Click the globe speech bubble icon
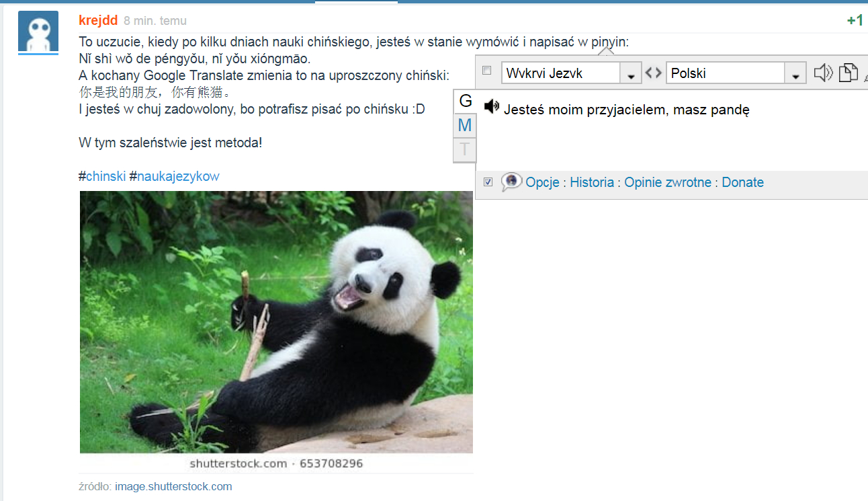This screenshot has width=868, height=501. [x=511, y=182]
